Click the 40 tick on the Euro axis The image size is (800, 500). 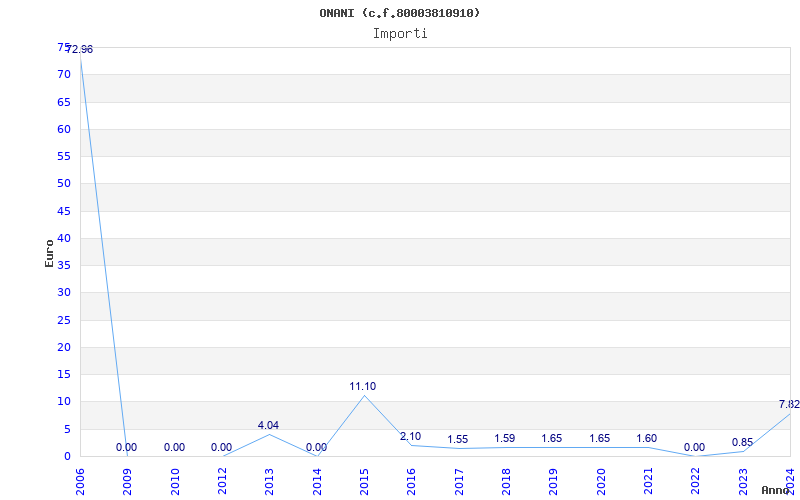[x=64, y=238]
